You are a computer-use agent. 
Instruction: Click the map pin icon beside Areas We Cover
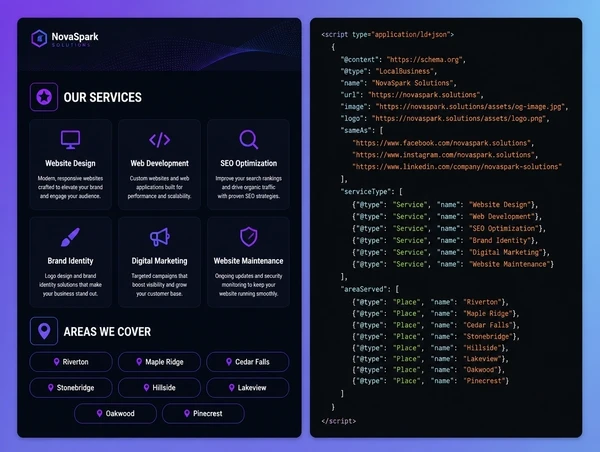pos(44,331)
